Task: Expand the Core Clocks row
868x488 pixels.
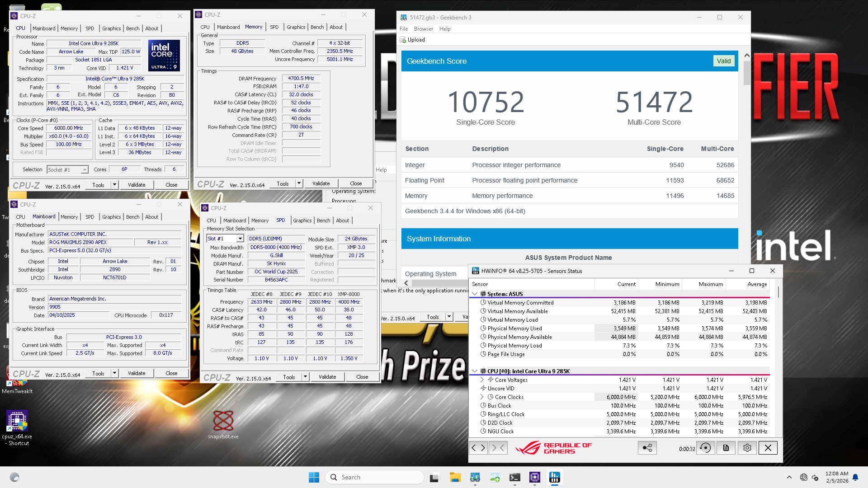Action: 482,397
